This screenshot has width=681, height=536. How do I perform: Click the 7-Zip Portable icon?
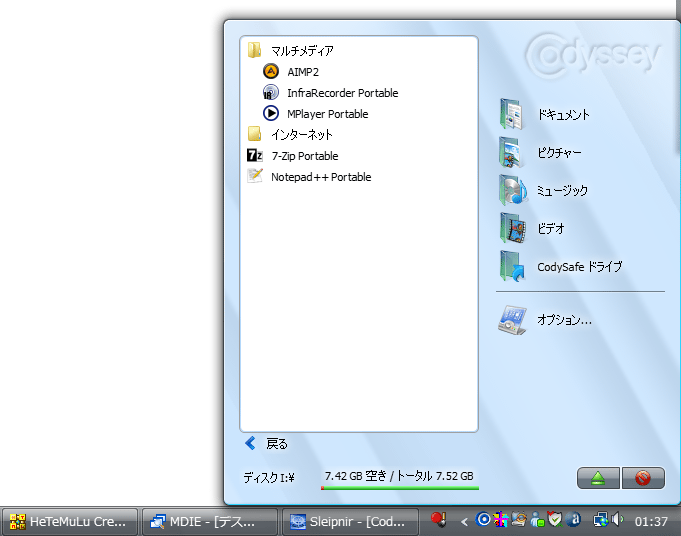pyautogui.click(x=255, y=155)
